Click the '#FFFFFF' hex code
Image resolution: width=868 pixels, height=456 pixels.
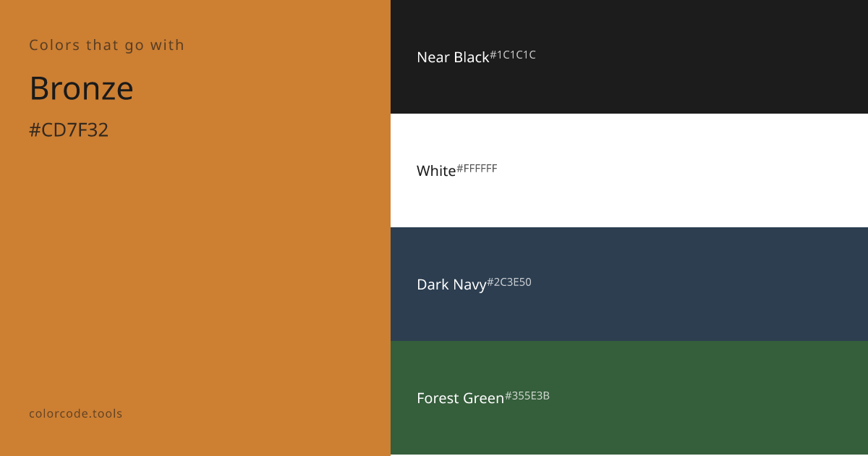coord(477,169)
